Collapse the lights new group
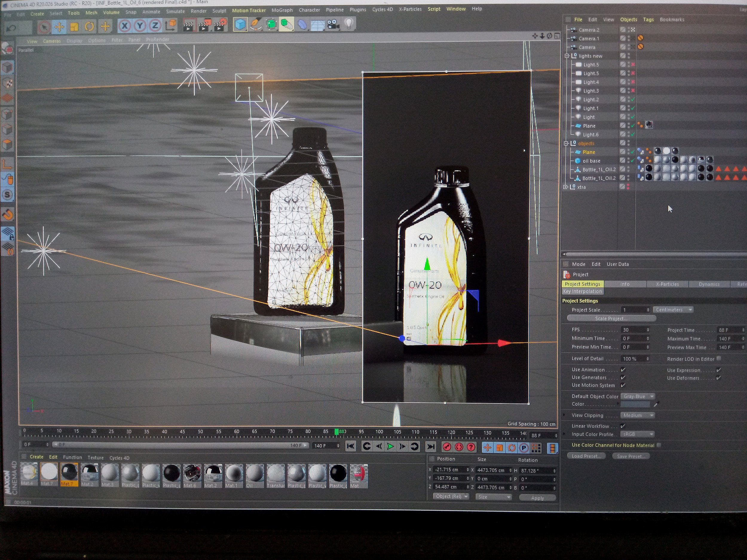 click(x=567, y=56)
